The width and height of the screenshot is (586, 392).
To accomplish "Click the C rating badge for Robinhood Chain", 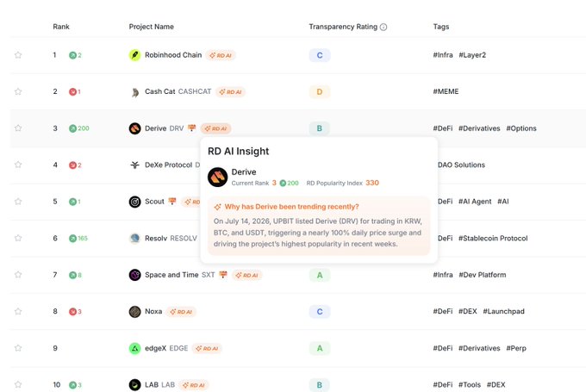I will pos(320,55).
